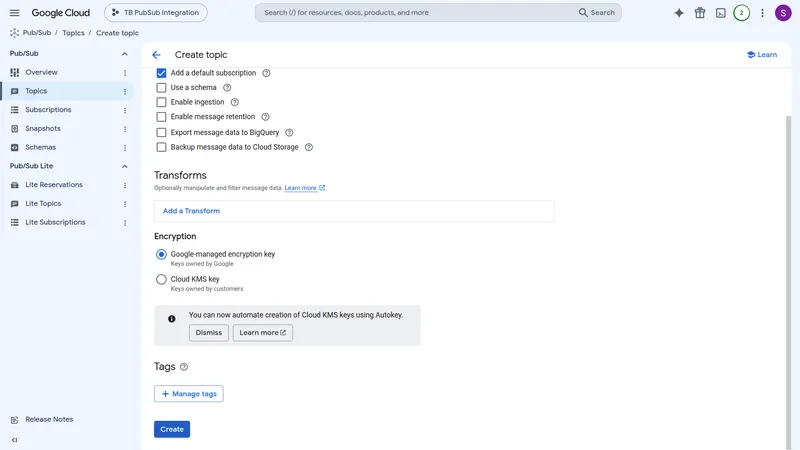
Task: Select the Cloud KMS key radio option
Action: click(161, 279)
